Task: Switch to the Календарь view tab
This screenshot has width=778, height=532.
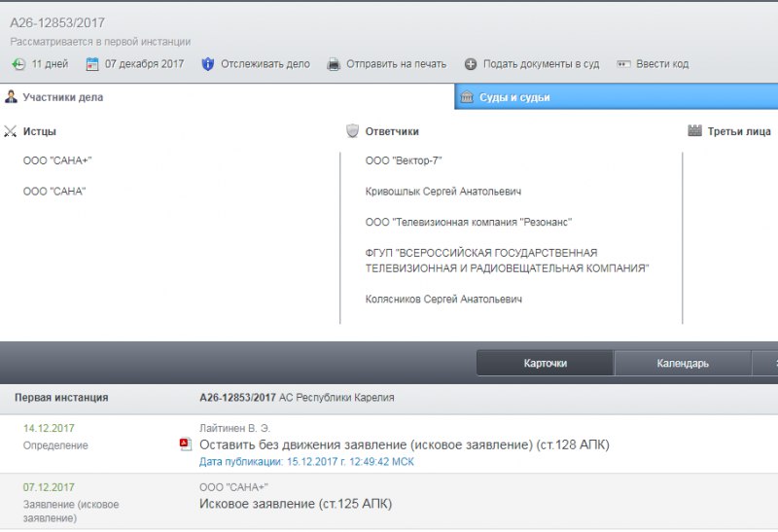Action: [x=683, y=364]
